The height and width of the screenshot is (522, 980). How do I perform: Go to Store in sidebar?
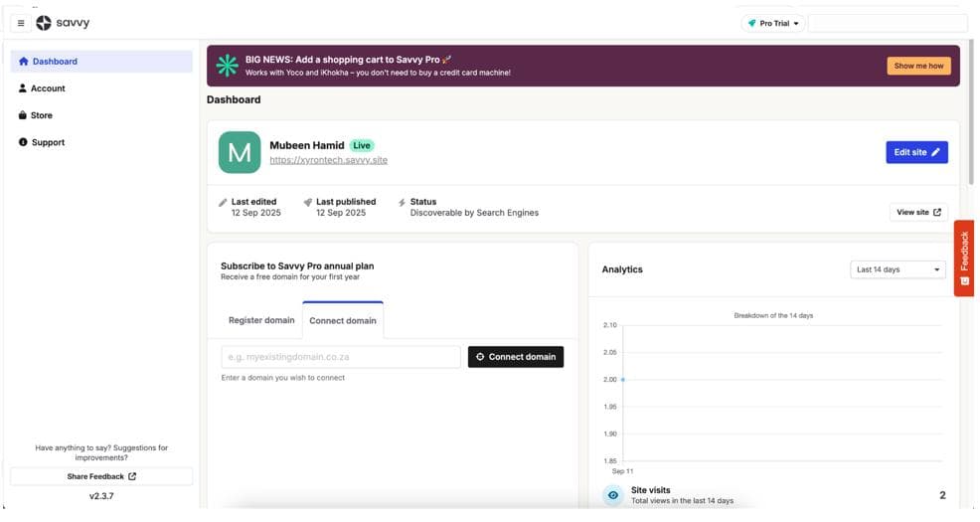(x=41, y=115)
